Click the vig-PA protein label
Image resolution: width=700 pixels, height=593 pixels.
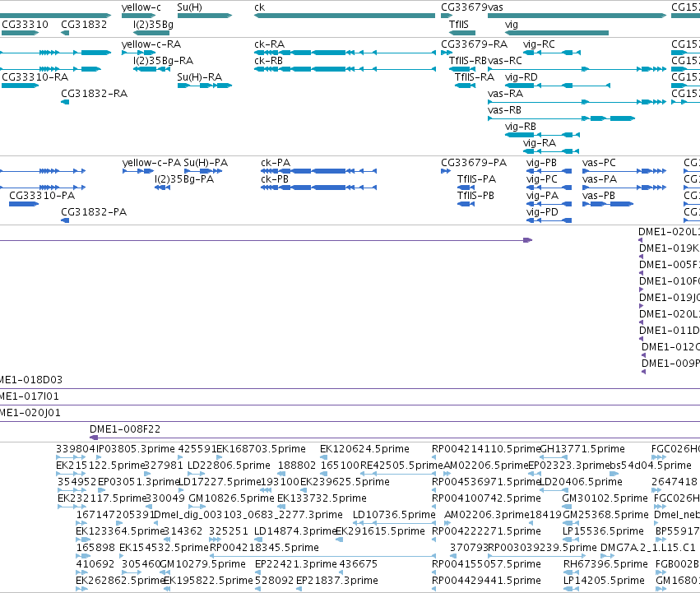(542, 196)
